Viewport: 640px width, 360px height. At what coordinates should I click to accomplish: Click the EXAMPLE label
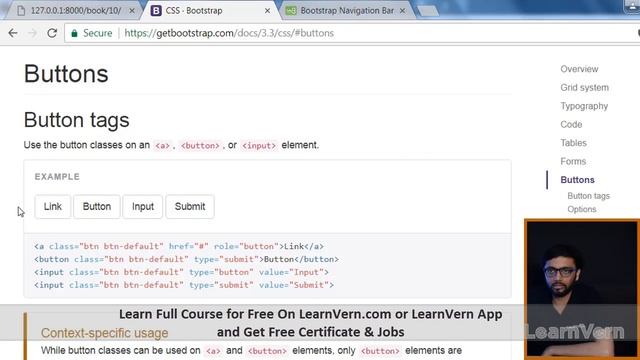click(x=57, y=177)
